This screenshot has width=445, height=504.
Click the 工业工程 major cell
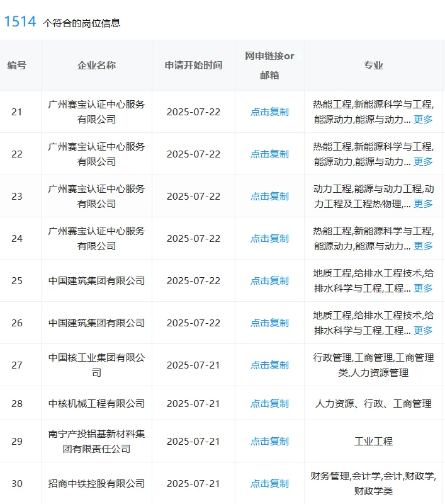(x=373, y=442)
